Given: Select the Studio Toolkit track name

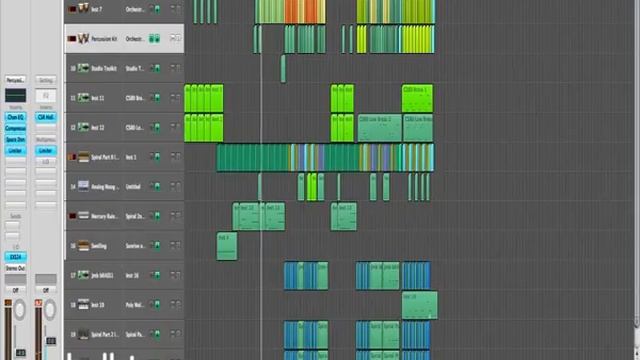Looking at the screenshot, I should point(104,68).
